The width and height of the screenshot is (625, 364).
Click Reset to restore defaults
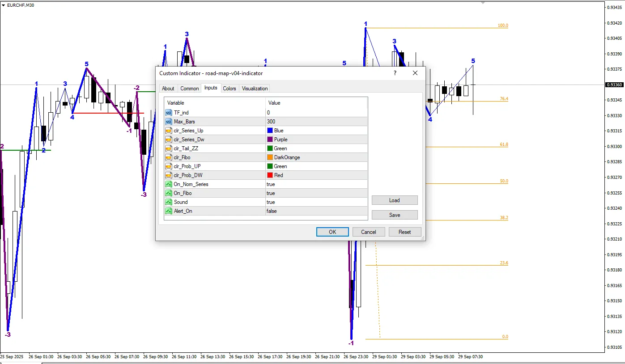pyautogui.click(x=405, y=232)
